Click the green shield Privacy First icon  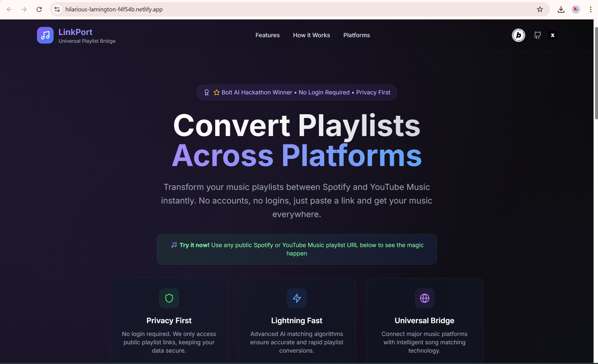(169, 298)
